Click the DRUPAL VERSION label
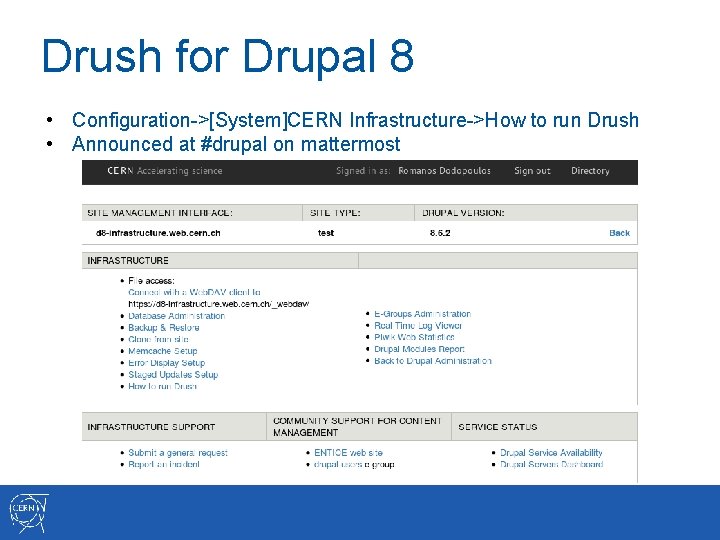 tap(463, 213)
